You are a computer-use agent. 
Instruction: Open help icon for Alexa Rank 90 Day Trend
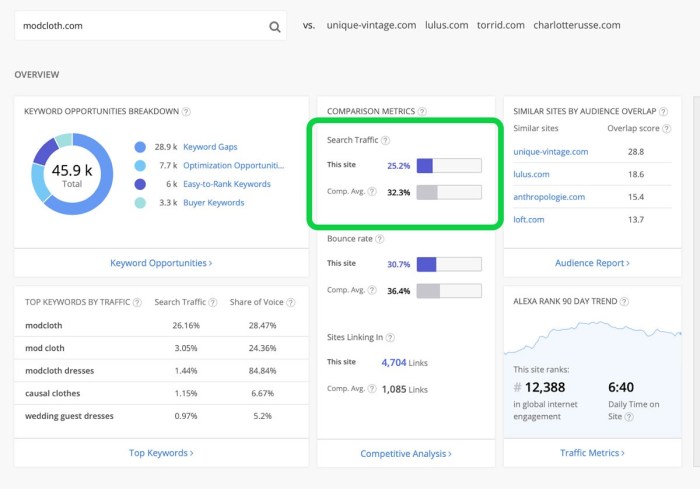[x=625, y=301]
